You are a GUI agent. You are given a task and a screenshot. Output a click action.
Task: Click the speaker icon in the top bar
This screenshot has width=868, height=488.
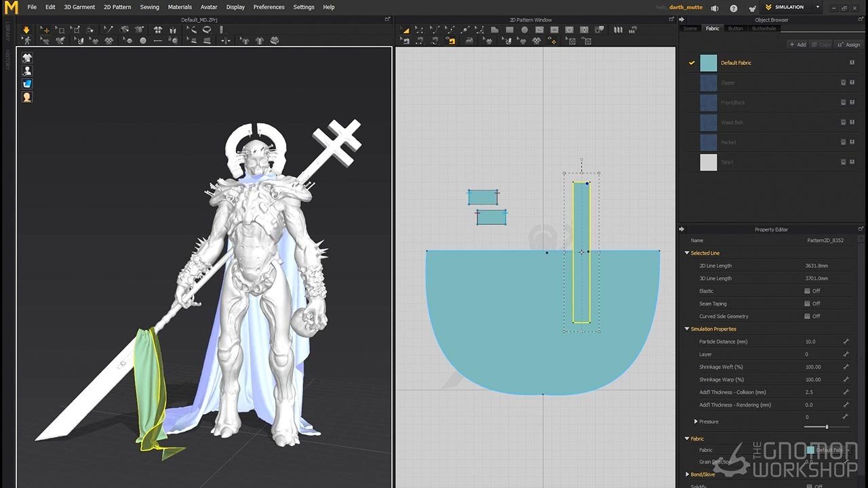point(714,8)
